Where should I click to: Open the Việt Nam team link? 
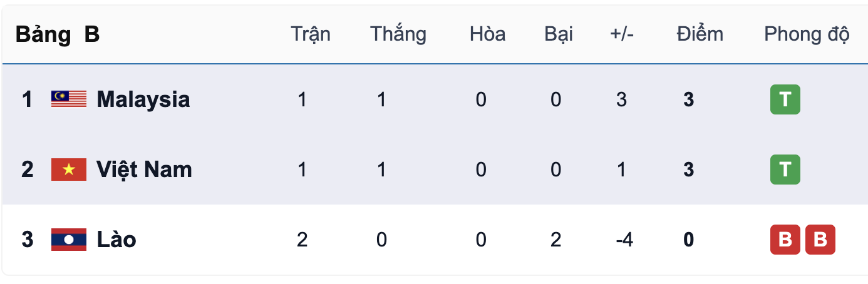(x=144, y=170)
